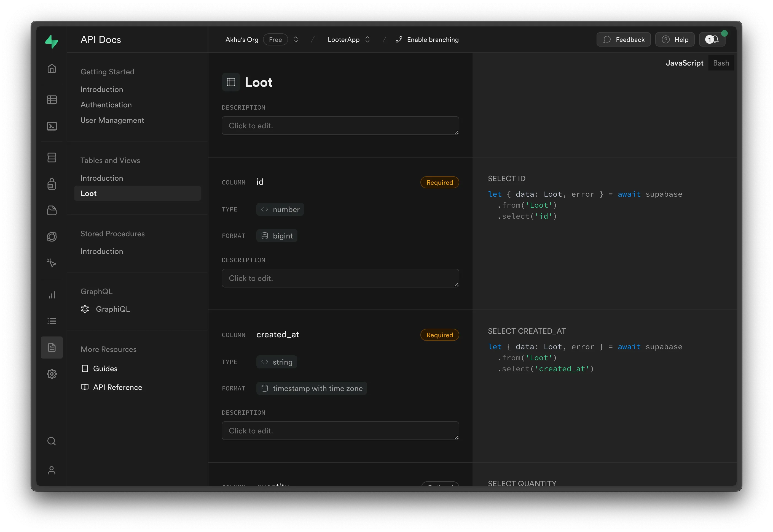
Task: Open the API Reference link
Action: coord(117,387)
